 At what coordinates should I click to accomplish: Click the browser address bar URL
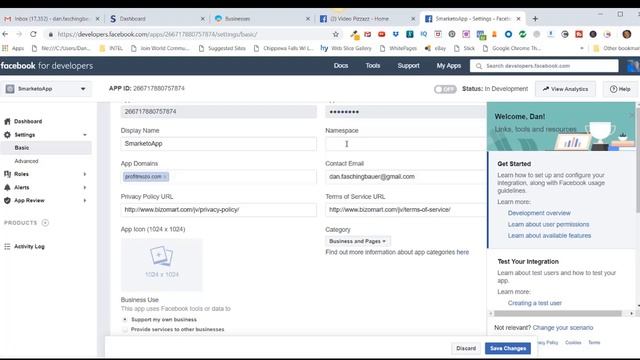click(x=157, y=34)
